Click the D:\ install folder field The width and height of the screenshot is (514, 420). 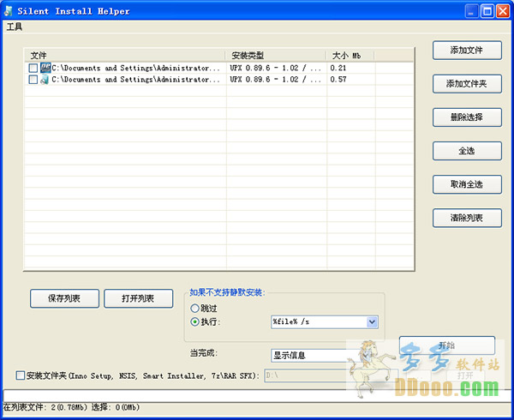click(331, 375)
